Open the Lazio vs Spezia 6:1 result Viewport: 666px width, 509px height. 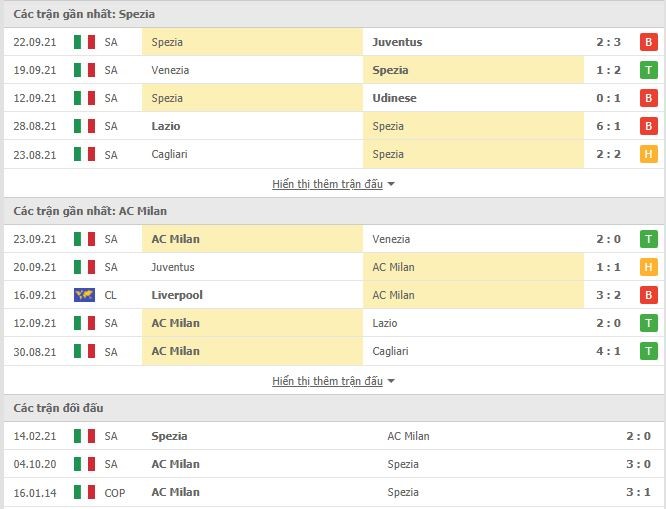point(333,126)
